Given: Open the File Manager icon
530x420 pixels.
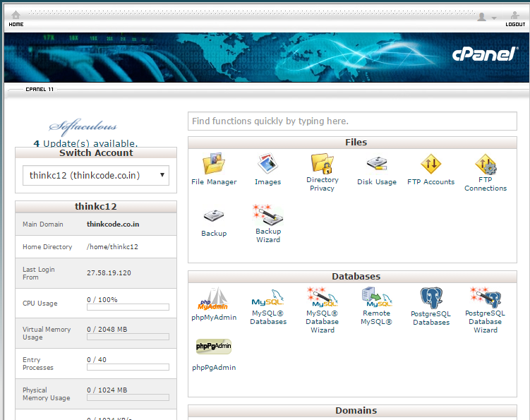Looking at the screenshot, I should tap(214, 164).
